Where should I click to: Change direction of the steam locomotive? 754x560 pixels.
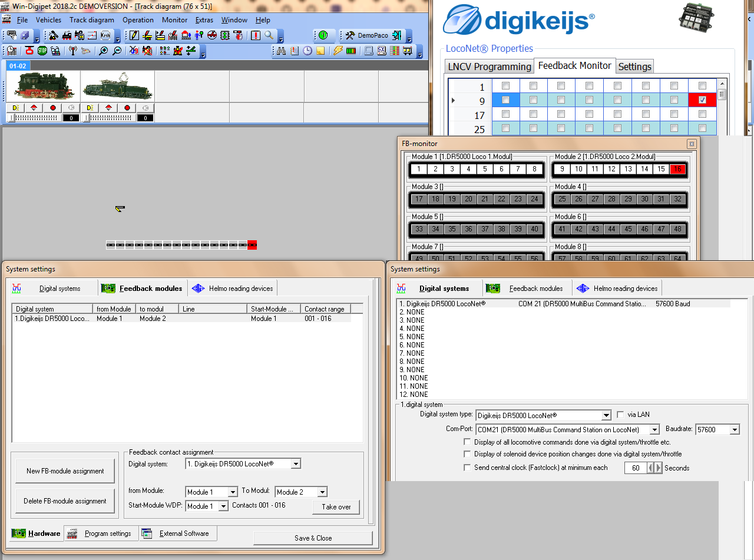point(34,108)
